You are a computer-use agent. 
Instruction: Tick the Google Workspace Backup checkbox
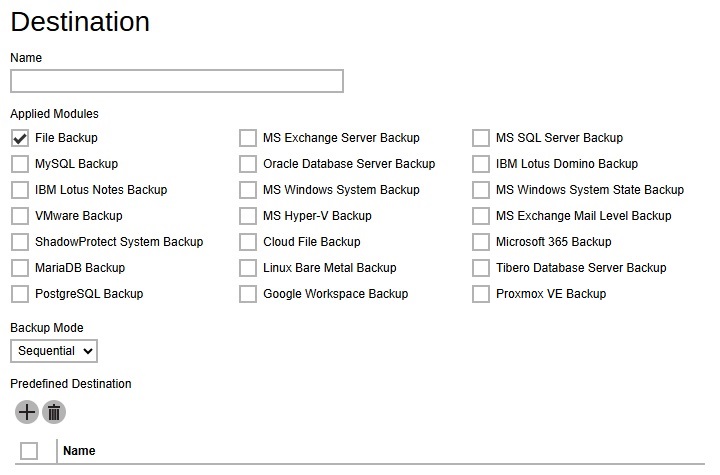pos(248,294)
